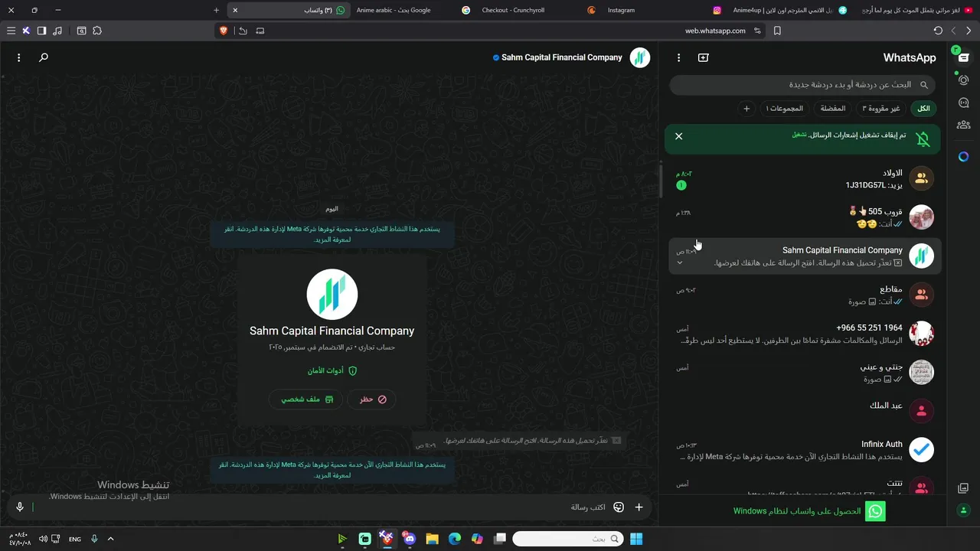
Task: Focus the chat search input field
Action: pyautogui.click(x=802, y=85)
